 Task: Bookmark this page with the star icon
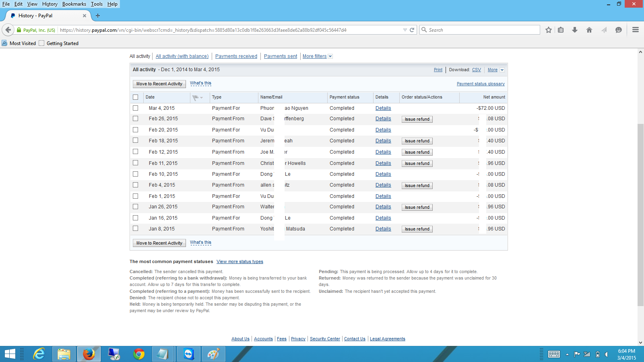(548, 30)
